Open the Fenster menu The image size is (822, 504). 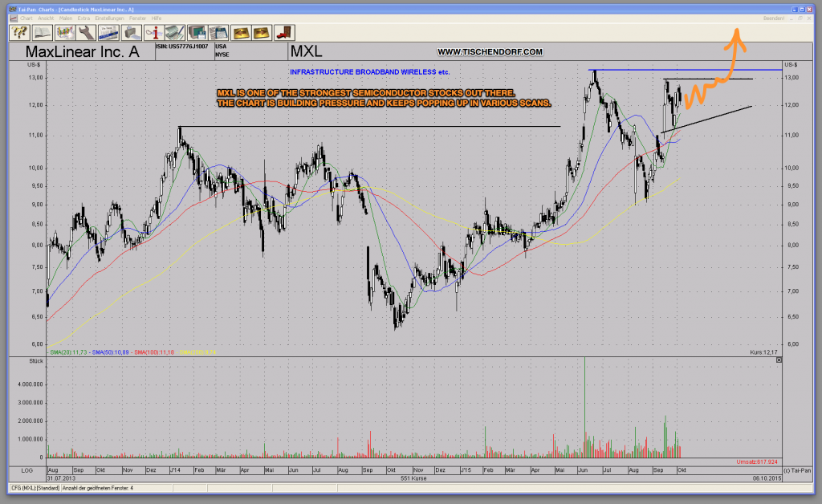pyautogui.click(x=136, y=18)
